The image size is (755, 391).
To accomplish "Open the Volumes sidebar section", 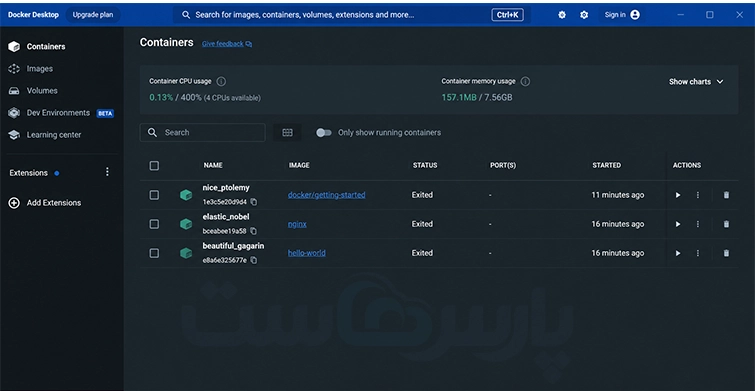I will (33, 91).
